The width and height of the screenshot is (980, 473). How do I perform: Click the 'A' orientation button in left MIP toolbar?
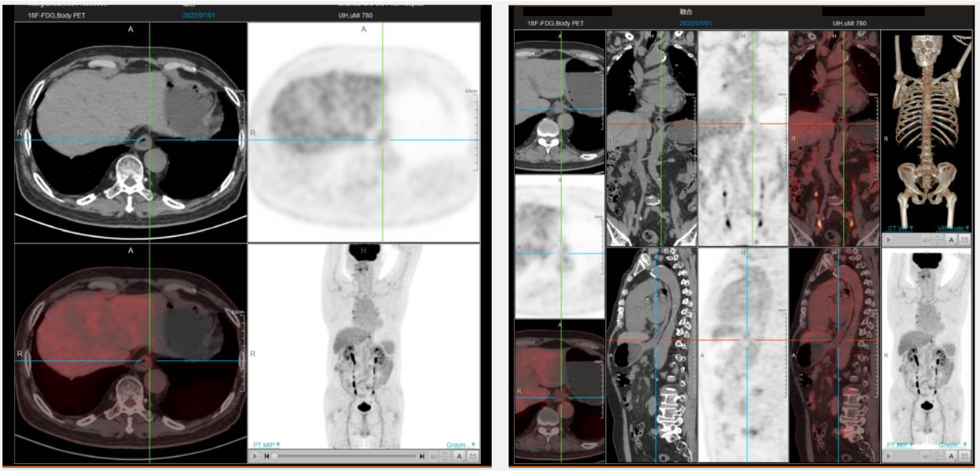pos(459,456)
